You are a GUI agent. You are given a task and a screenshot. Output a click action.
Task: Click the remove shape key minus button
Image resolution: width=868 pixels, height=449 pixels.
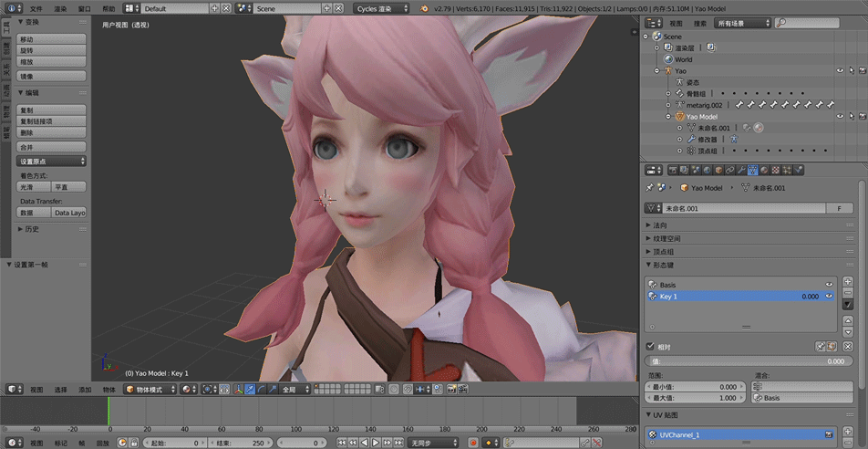(848, 293)
